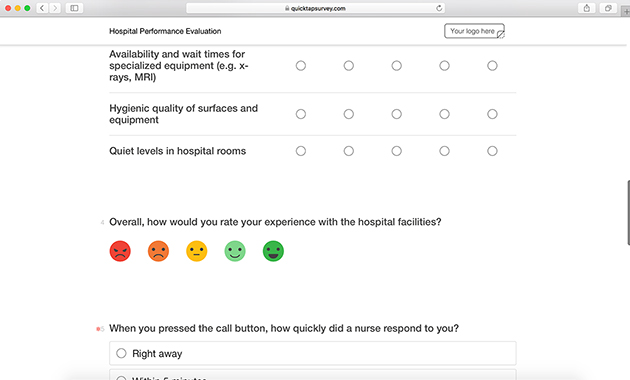This screenshot has height=380, width=630.
Task: Choose the orange sad face rating
Action: click(158, 251)
